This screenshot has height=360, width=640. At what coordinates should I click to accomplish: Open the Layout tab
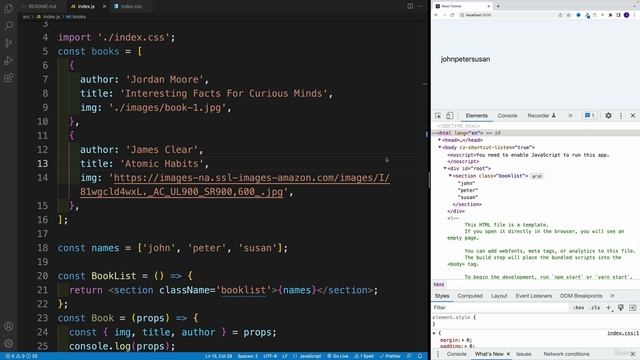[499, 296]
